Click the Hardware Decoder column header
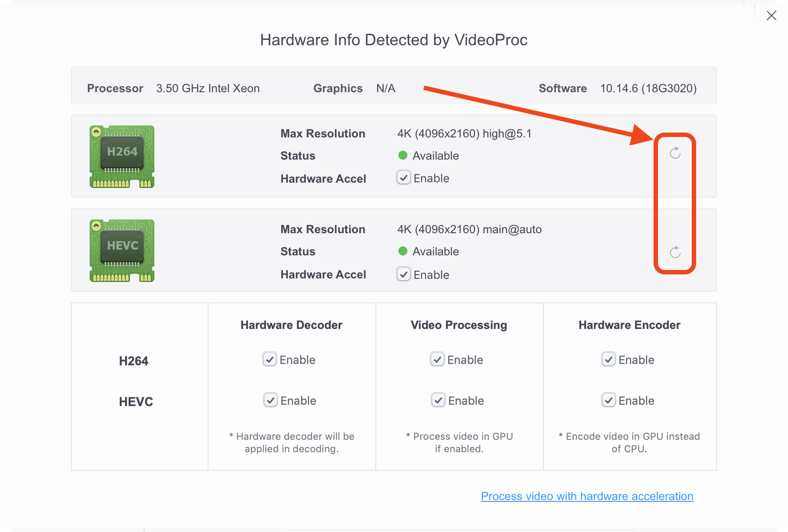Viewport: 788px width, 532px height. (x=292, y=325)
